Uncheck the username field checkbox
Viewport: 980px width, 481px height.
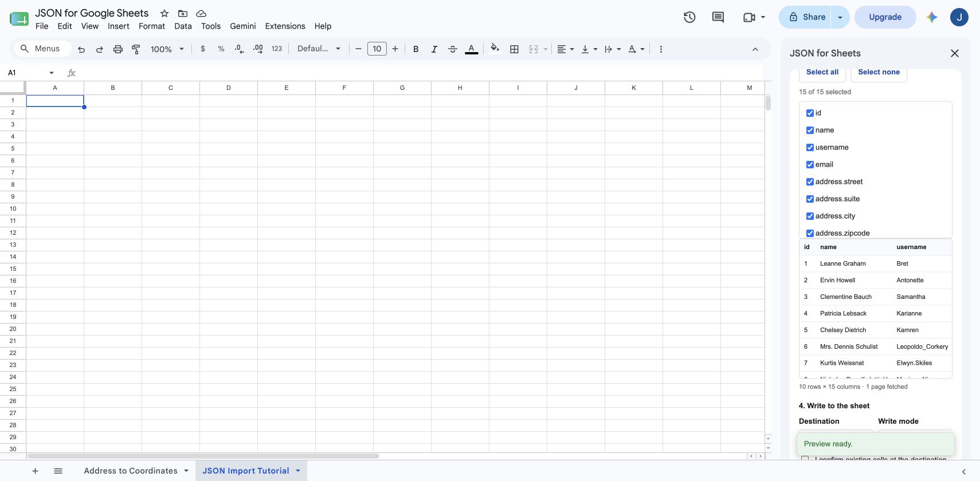pyautogui.click(x=810, y=148)
